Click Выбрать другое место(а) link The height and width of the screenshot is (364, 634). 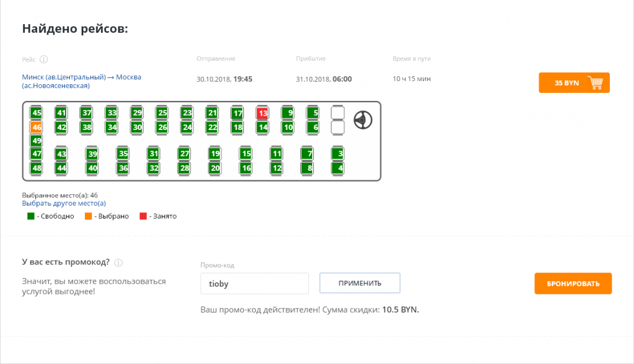(x=64, y=204)
